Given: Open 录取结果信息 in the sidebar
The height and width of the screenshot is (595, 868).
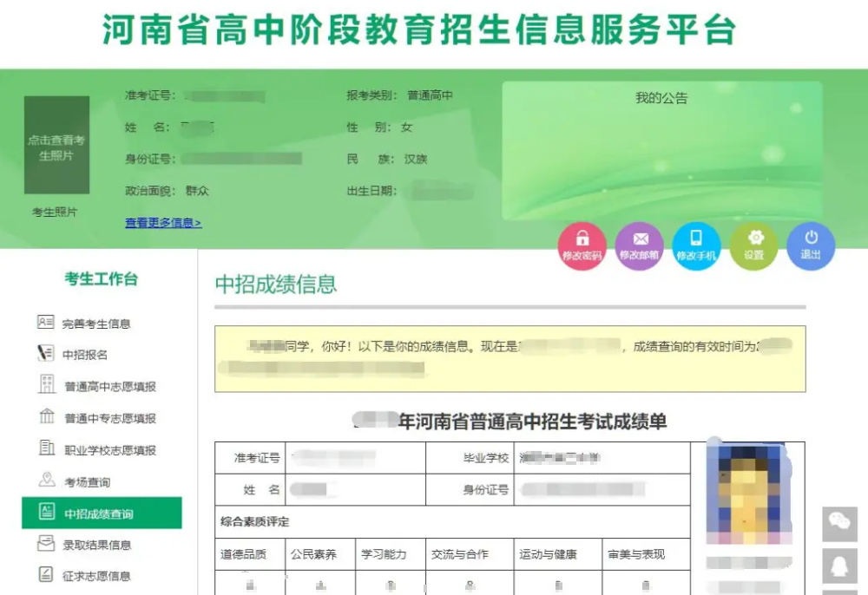Looking at the screenshot, I should (96, 545).
